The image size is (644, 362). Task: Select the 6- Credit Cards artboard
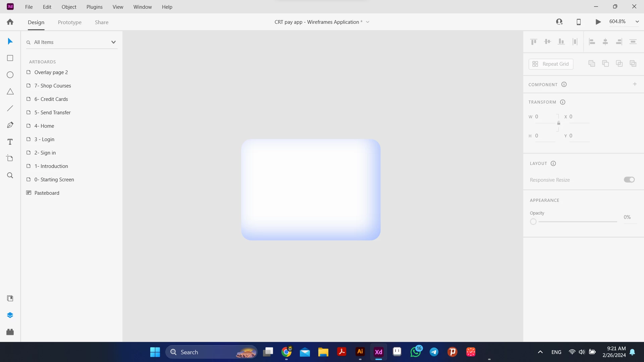[51, 99]
